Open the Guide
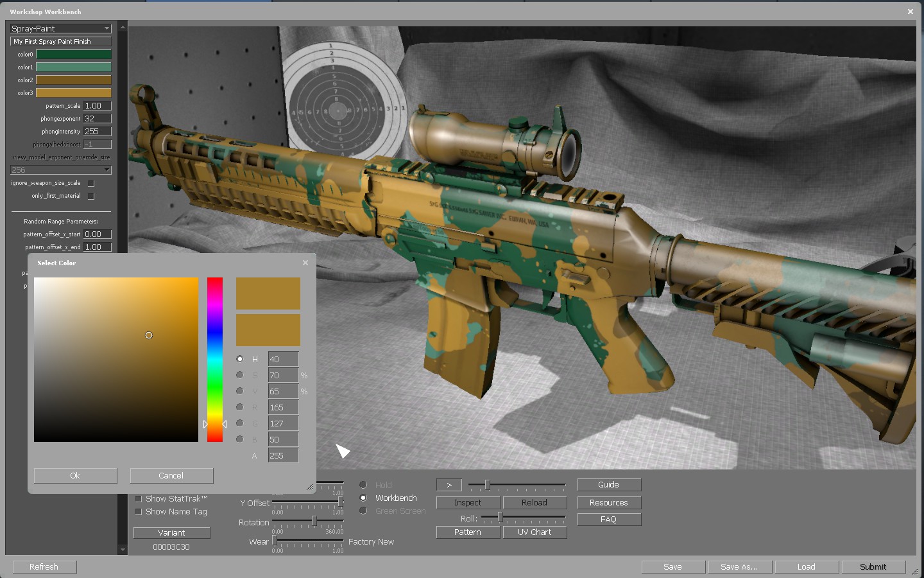924x578 pixels. [610, 485]
